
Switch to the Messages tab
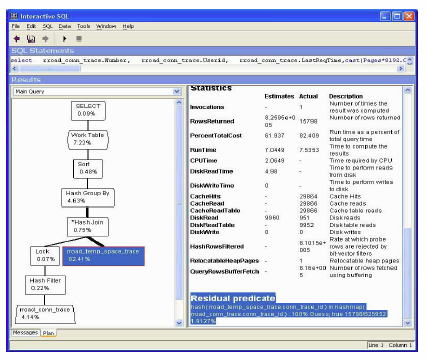pyautogui.click(x=25, y=332)
